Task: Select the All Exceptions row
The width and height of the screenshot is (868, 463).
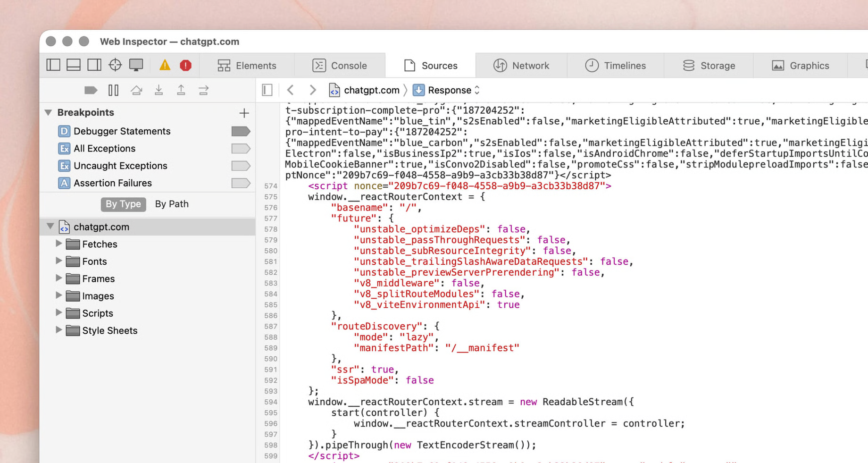Action: click(x=148, y=149)
